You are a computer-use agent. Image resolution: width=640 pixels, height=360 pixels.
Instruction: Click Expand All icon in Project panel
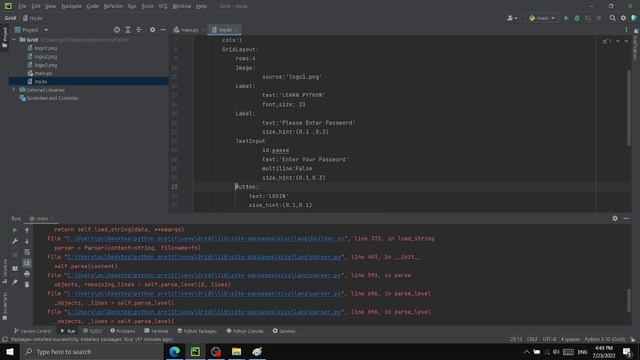(128, 30)
